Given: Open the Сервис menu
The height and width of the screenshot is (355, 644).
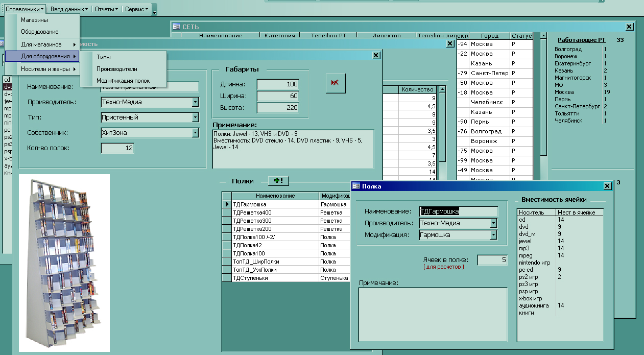Looking at the screenshot, I should click(137, 9).
